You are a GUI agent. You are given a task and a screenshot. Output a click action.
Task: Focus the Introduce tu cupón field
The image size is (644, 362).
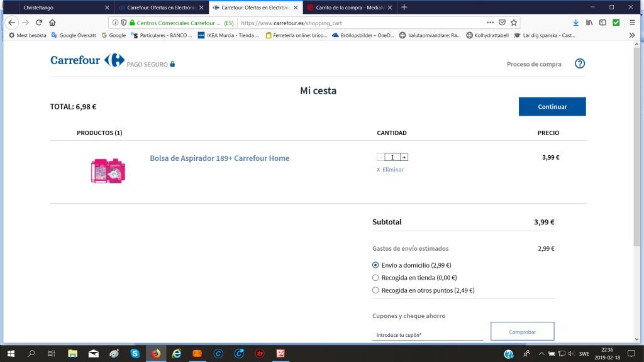428,335
